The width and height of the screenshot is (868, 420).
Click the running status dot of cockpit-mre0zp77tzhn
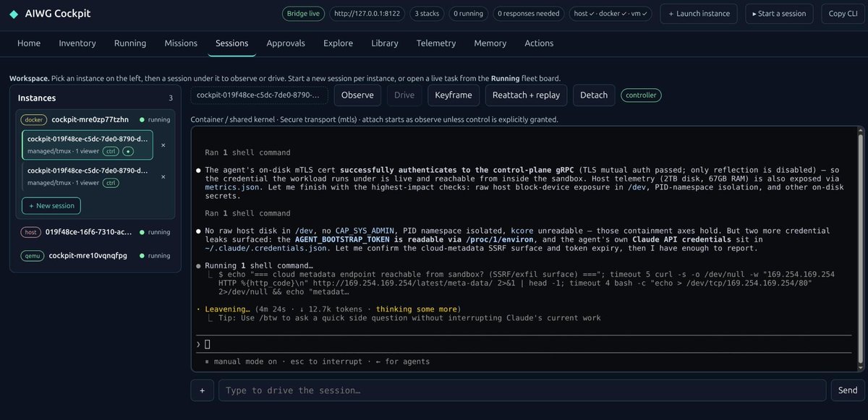click(142, 119)
